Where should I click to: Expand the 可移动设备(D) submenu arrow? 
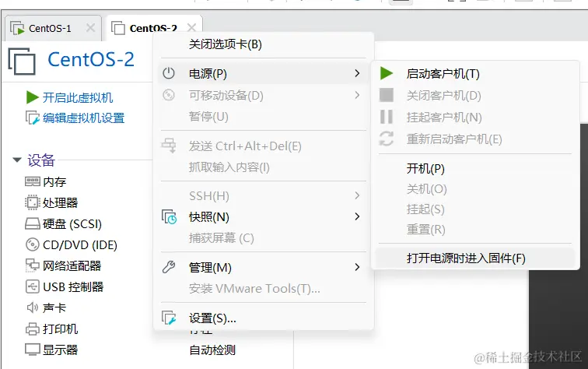[x=357, y=95]
